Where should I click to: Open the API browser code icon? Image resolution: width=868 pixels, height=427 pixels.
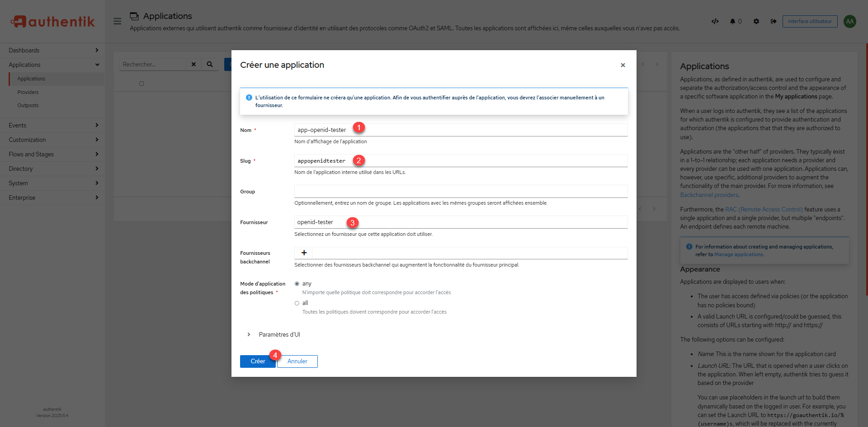coord(715,21)
